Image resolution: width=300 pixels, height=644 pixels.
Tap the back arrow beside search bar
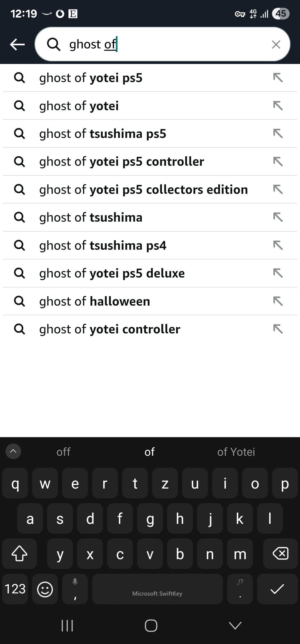17,44
